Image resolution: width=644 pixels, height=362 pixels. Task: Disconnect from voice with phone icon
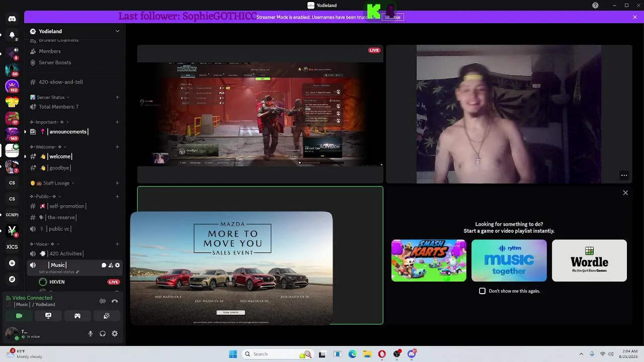point(115,301)
